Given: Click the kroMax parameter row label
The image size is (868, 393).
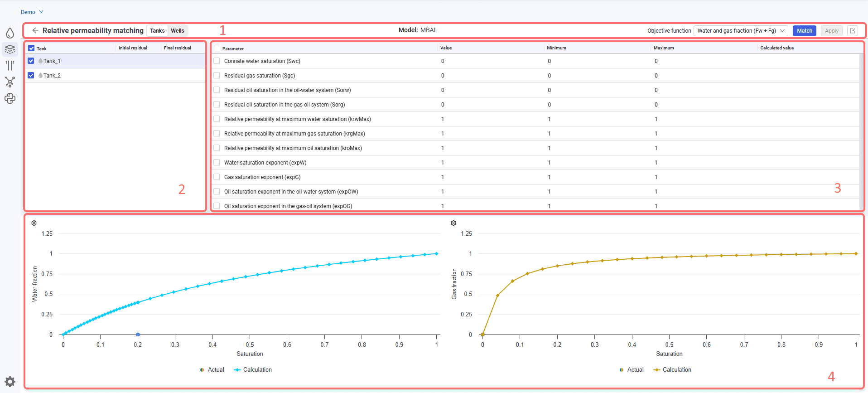Looking at the screenshot, I should coord(293,148).
